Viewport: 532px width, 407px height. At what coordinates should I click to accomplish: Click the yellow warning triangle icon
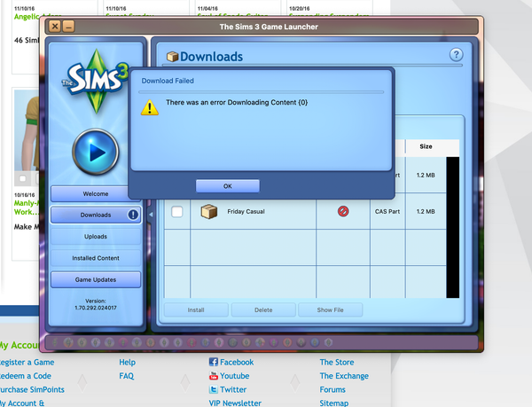[149, 106]
